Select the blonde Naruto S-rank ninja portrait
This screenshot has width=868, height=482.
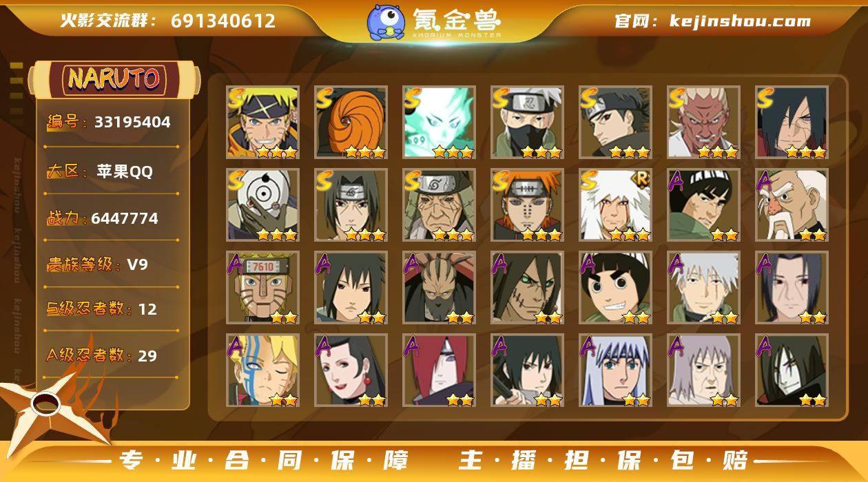262,123
